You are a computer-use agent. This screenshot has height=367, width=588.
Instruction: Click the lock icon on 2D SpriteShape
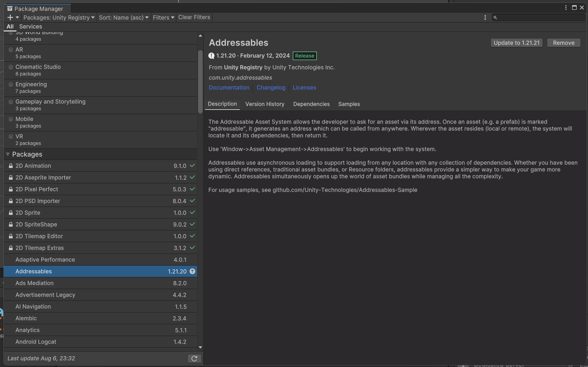(x=11, y=224)
